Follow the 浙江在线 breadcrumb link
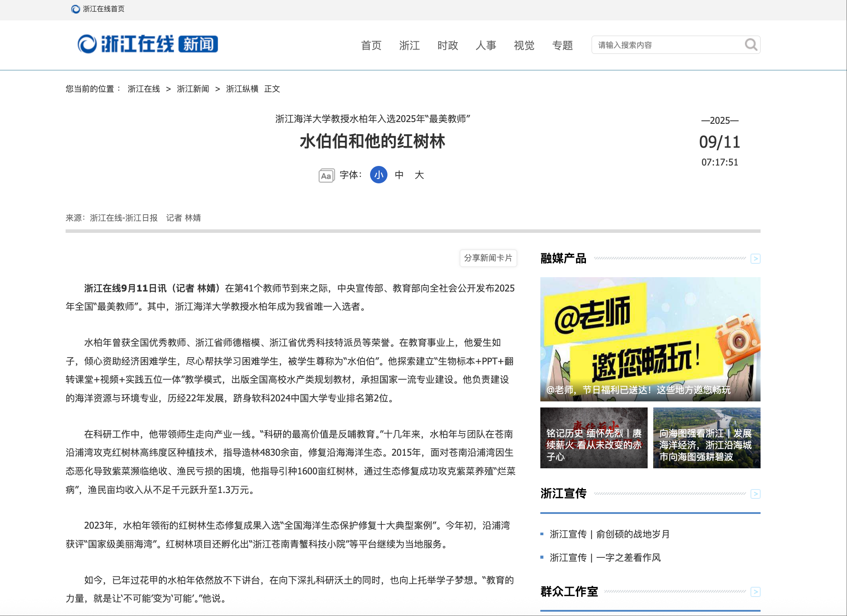The height and width of the screenshot is (616, 847). click(x=144, y=89)
